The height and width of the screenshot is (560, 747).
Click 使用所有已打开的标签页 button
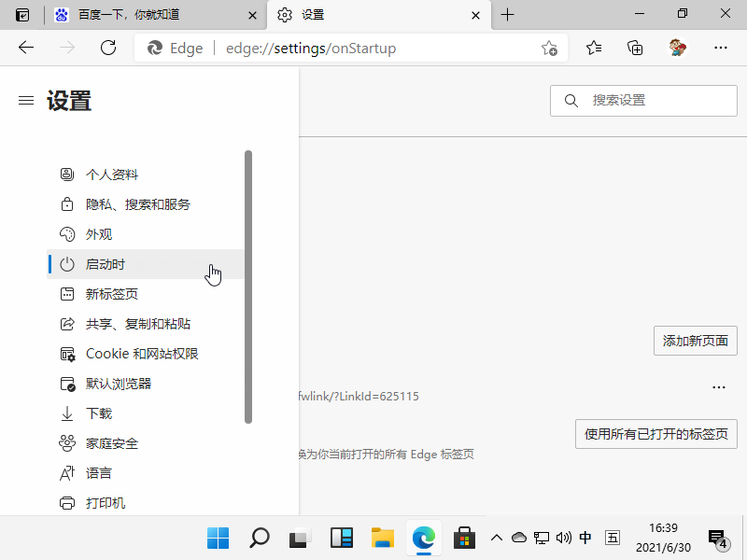[x=655, y=434]
